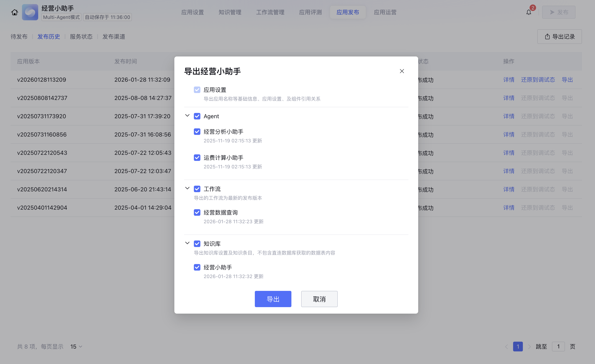This screenshot has height=364, width=595.
Task: View 详情 for v20250722120543
Action: coord(509,153)
